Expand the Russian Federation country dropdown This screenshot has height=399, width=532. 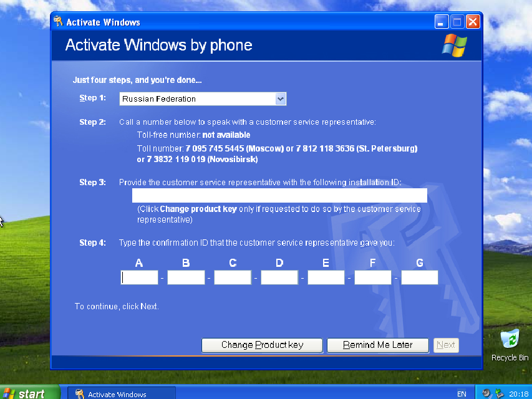point(281,99)
